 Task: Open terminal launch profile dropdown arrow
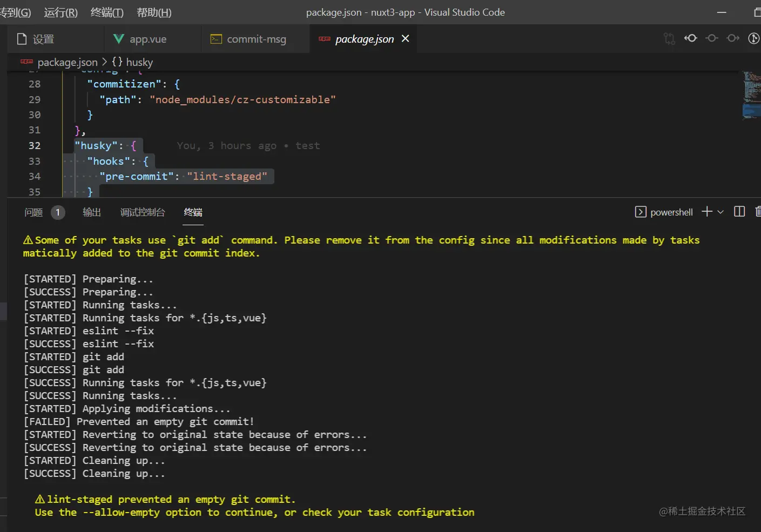(x=720, y=212)
